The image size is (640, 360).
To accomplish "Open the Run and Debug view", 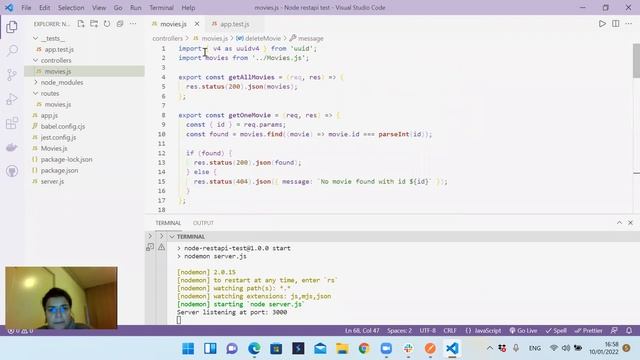I will [x=12, y=99].
